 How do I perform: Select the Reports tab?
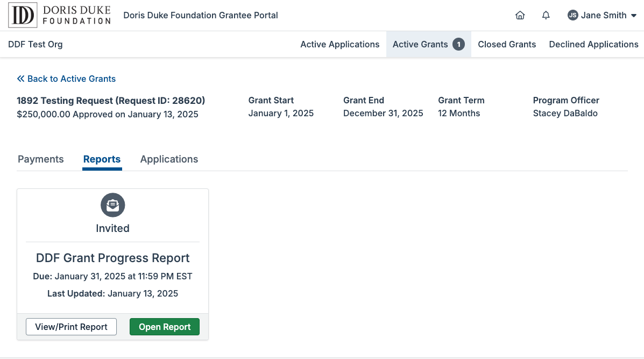click(102, 159)
